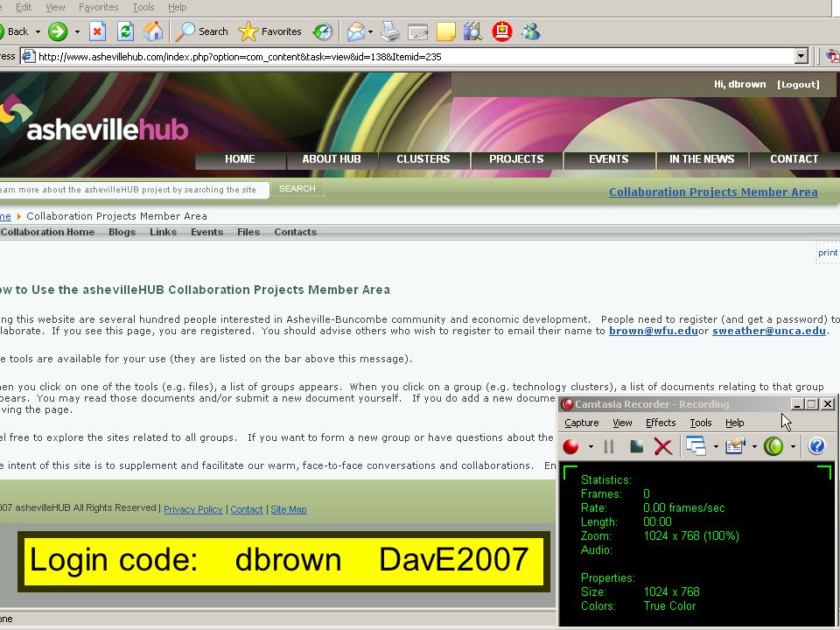
Task: Click the site SEARCH button
Action: click(x=297, y=189)
